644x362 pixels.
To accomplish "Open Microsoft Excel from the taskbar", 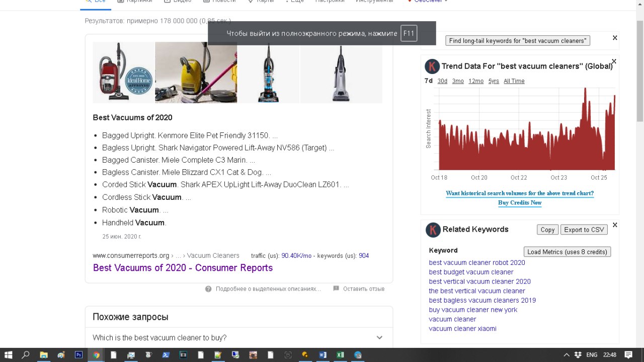I will pos(340,355).
